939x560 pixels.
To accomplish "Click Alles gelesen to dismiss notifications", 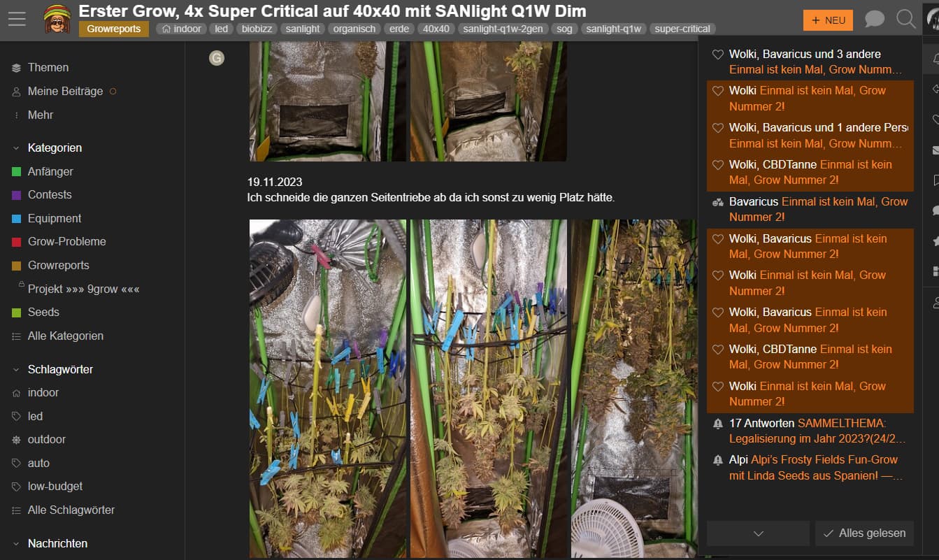I will tap(864, 533).
